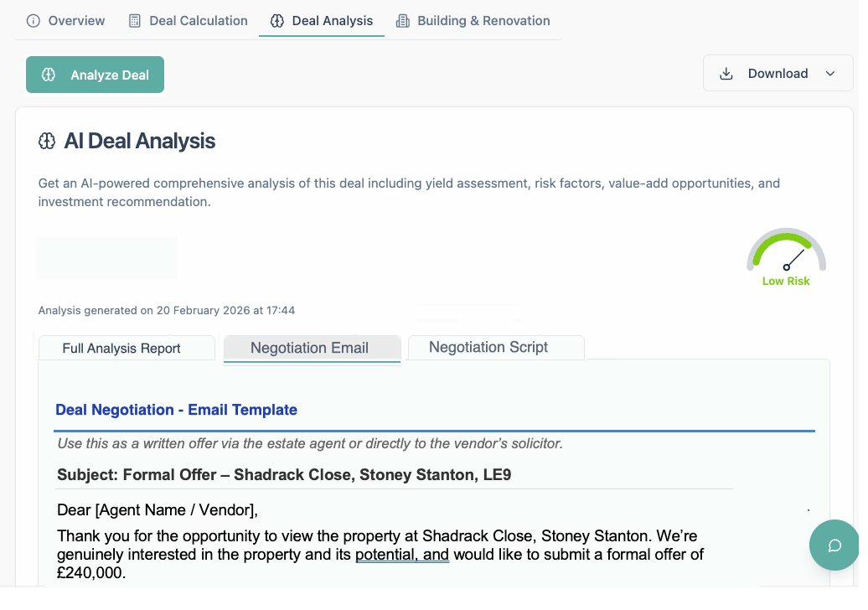This screenshot has width=868, height=610.
Task: Click the brain icon on Deal Analysis tab
Action: [x=277, y=21]
